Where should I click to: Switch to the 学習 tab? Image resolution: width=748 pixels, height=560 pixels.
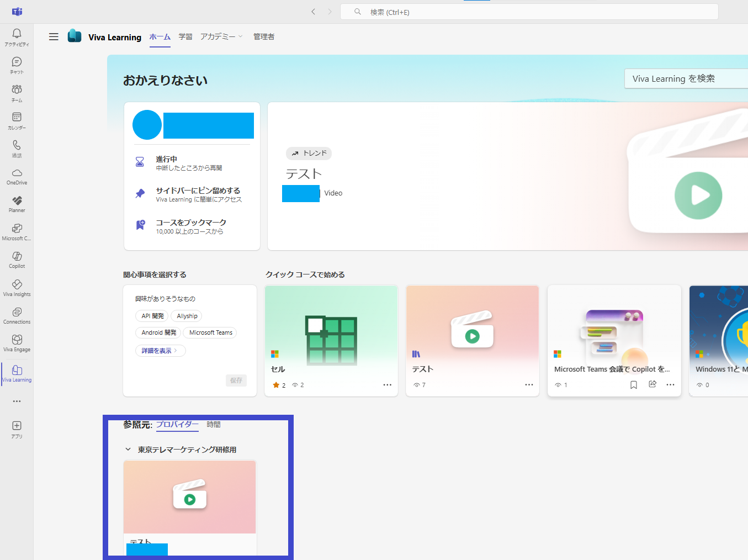click(x=185, y=37)
